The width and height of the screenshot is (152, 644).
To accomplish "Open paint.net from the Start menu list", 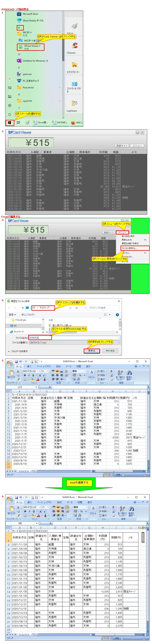I will (x=24, y=74).
